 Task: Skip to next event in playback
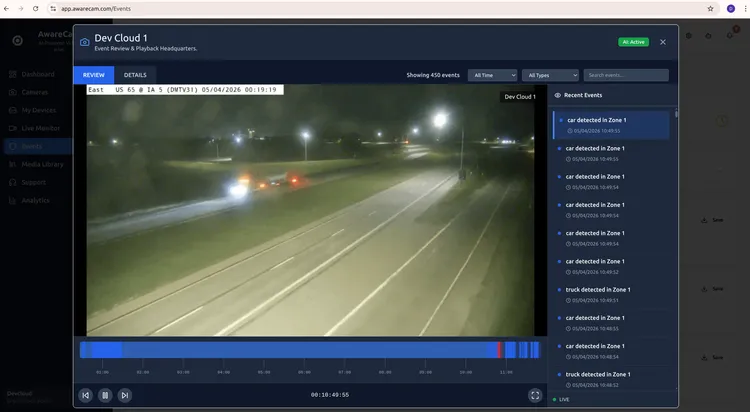(x=124, y=395)
